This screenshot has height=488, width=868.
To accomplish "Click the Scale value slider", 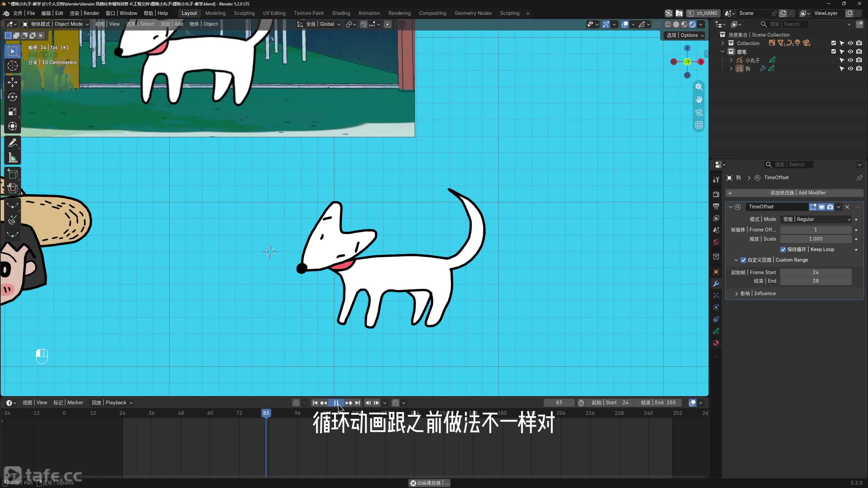I will pyautogui.click(x=816, y=239).
